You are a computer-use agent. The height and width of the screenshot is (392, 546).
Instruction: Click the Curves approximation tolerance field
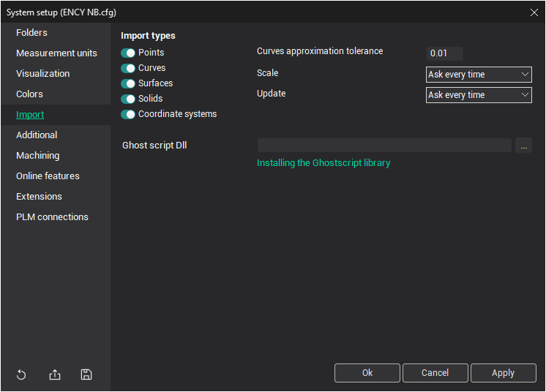coord(444,53)
